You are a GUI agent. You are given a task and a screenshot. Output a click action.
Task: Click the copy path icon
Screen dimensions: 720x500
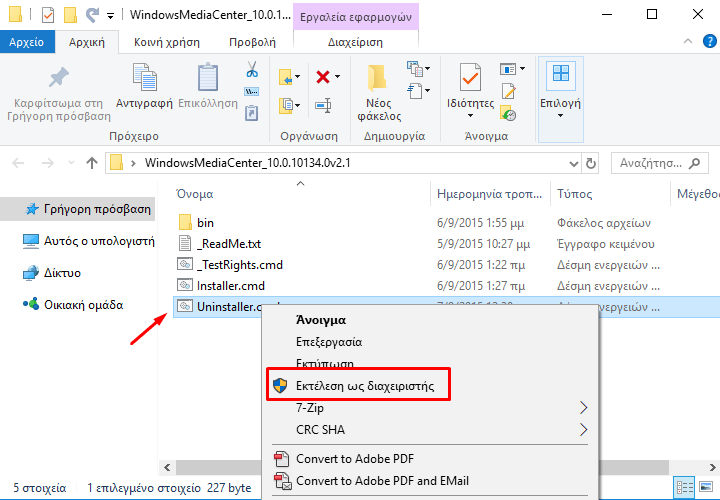point(252,91)
